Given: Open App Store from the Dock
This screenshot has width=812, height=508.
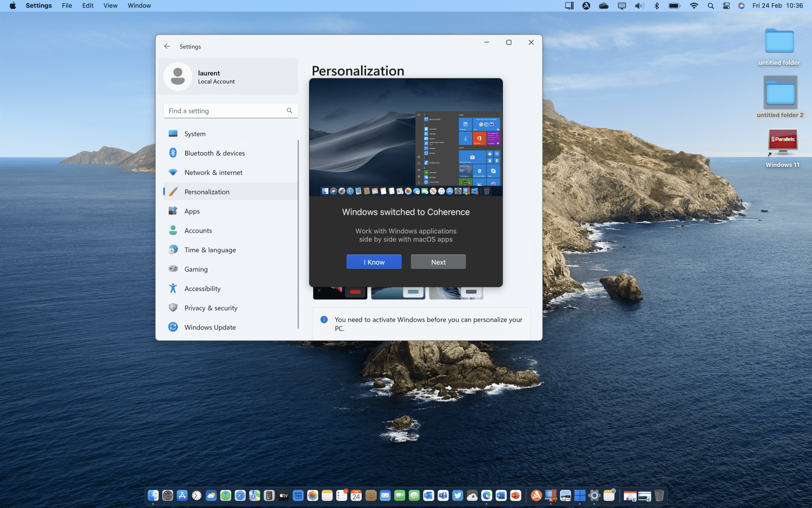Looking at the screenshot, I should (x=182, y=495).
